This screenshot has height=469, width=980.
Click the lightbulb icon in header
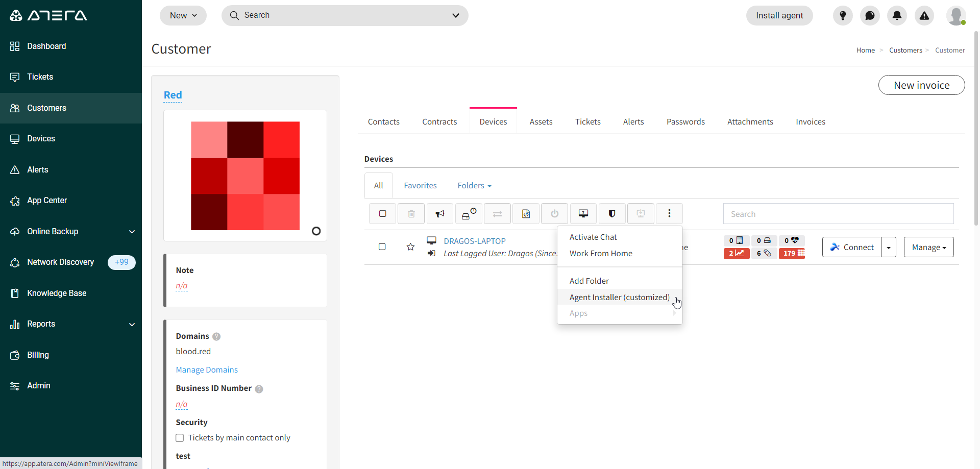pos(843,16)
